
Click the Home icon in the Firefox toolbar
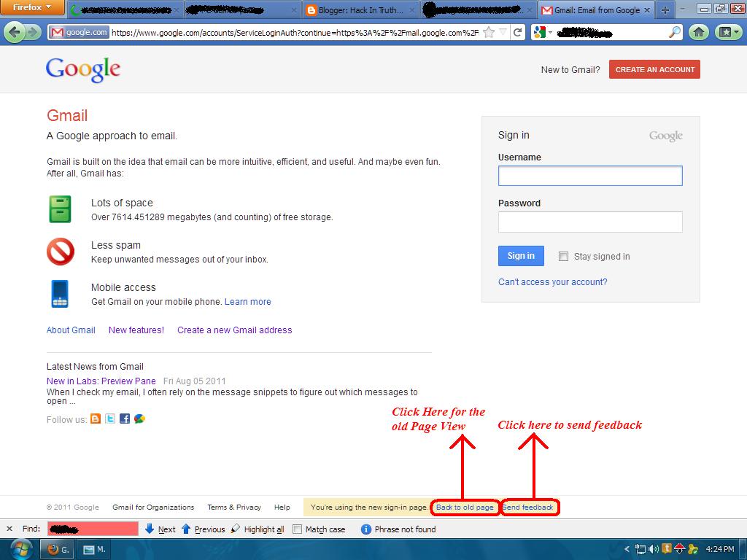coord(699,32)
